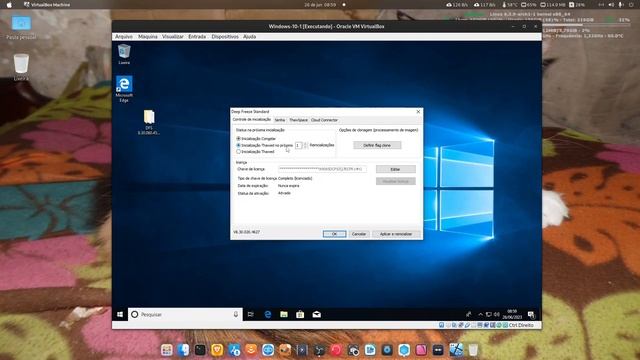Launch the black terminal icon in dock
Screen dimensions: 640x360
click(200, 350)
